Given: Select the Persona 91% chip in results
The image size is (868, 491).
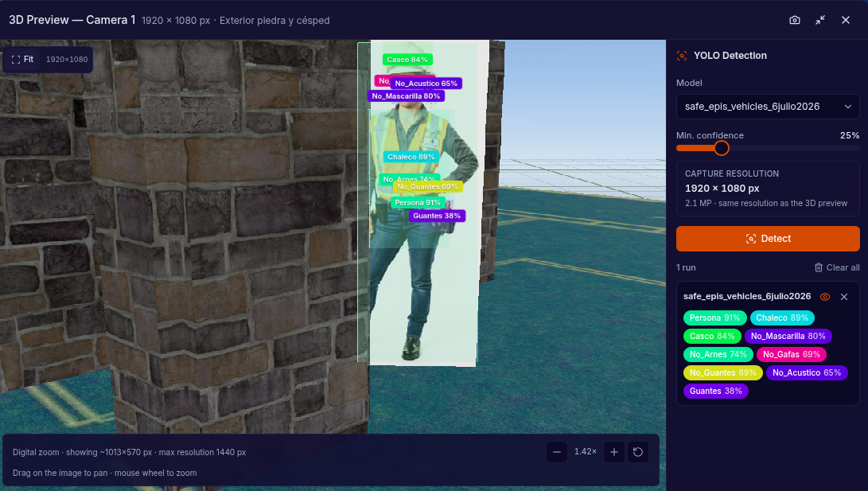Looking at the screenshot, I should [x=714, y=318].
